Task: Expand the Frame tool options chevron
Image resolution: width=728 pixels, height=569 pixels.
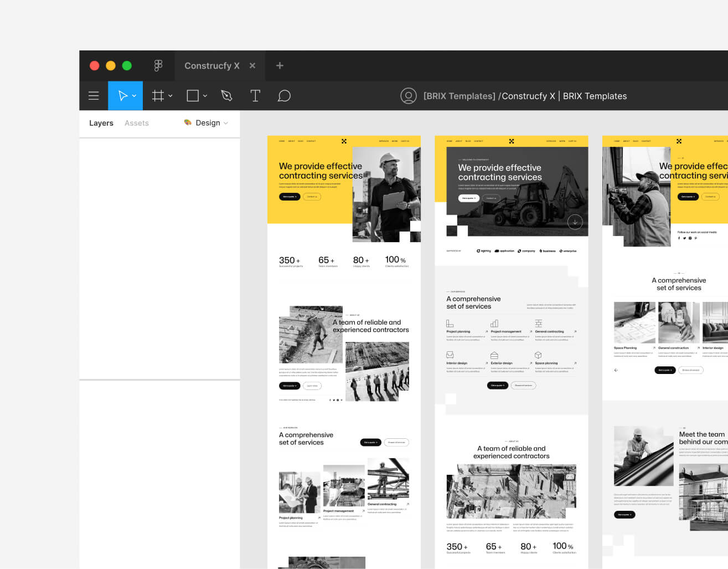Action: tap(169, 95)
